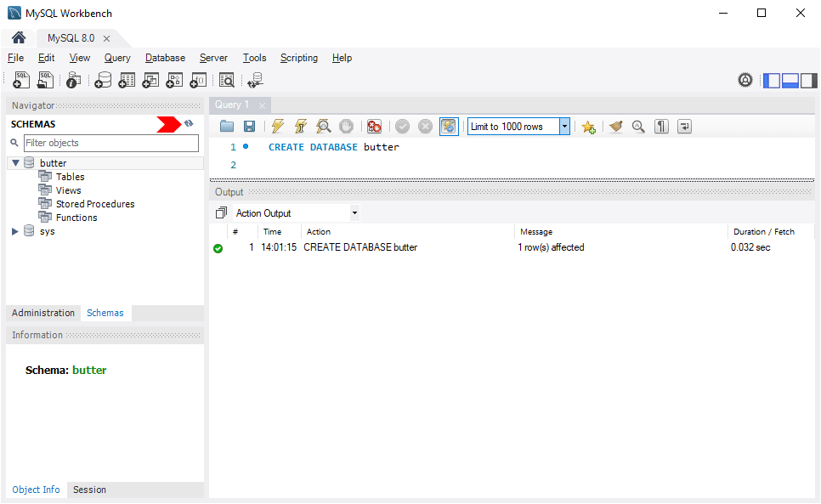Explain the query plan with the magnifier bolt icon
This screenshot has height=504, width=821.
click(x=324, y=126)
